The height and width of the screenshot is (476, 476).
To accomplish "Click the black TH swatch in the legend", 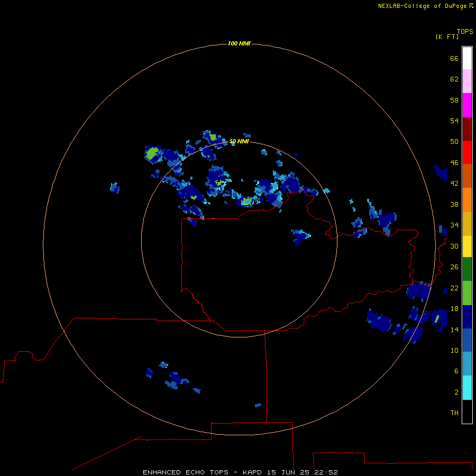I will 467,411.
